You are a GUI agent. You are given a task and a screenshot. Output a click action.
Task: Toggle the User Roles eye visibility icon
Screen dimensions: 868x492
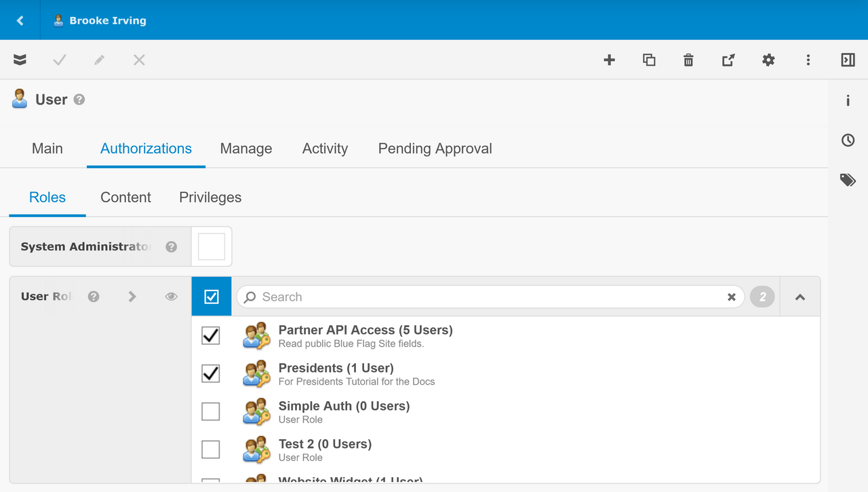point(172,297)
